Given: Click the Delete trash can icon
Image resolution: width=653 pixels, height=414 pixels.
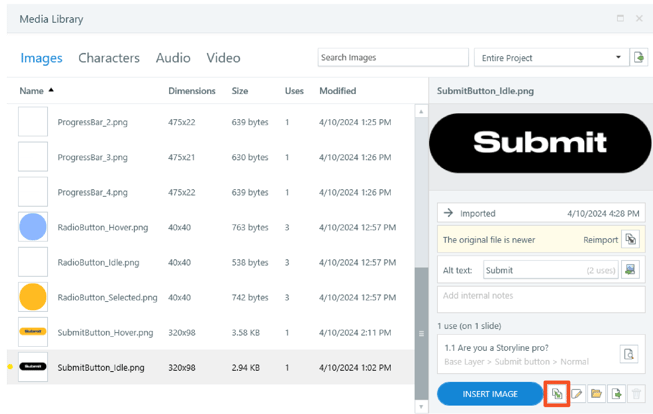Looking at the screenshot, I should [x=636, y=394].
